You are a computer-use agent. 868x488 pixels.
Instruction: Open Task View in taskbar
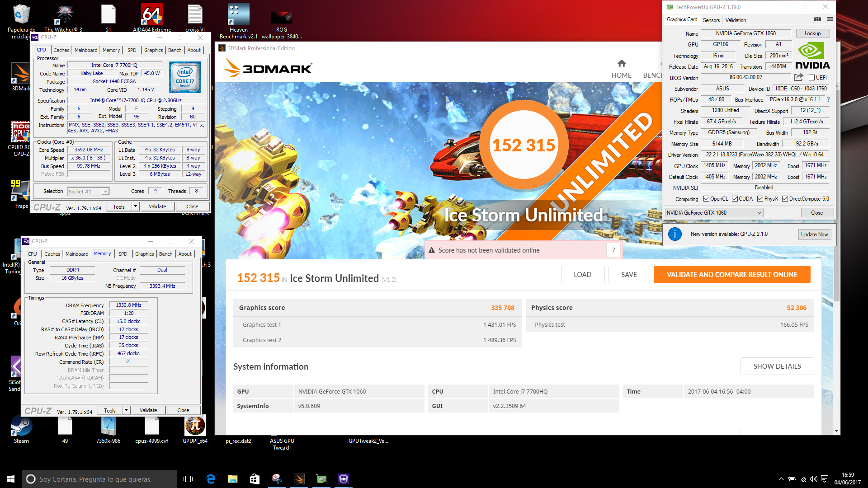(188, 479)
